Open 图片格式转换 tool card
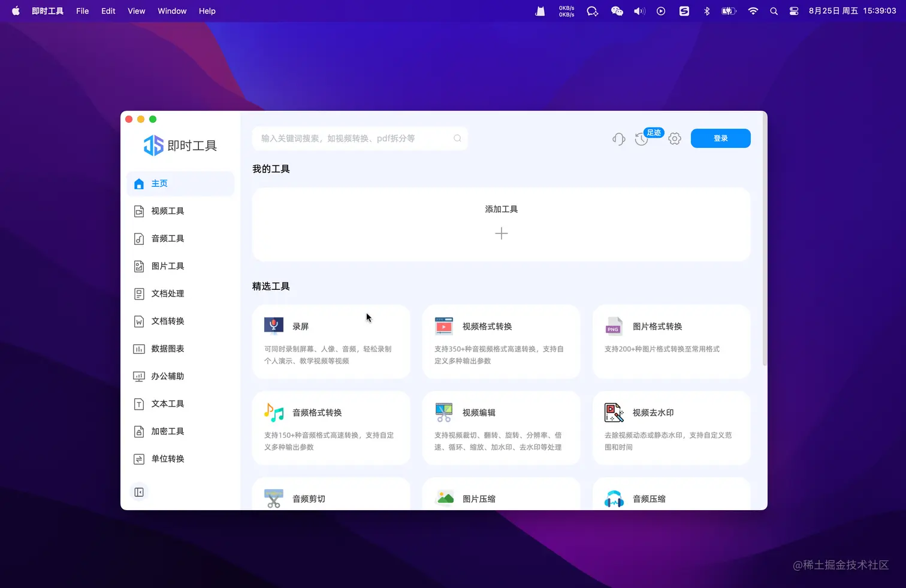906x588 pixels. (672, 342)
